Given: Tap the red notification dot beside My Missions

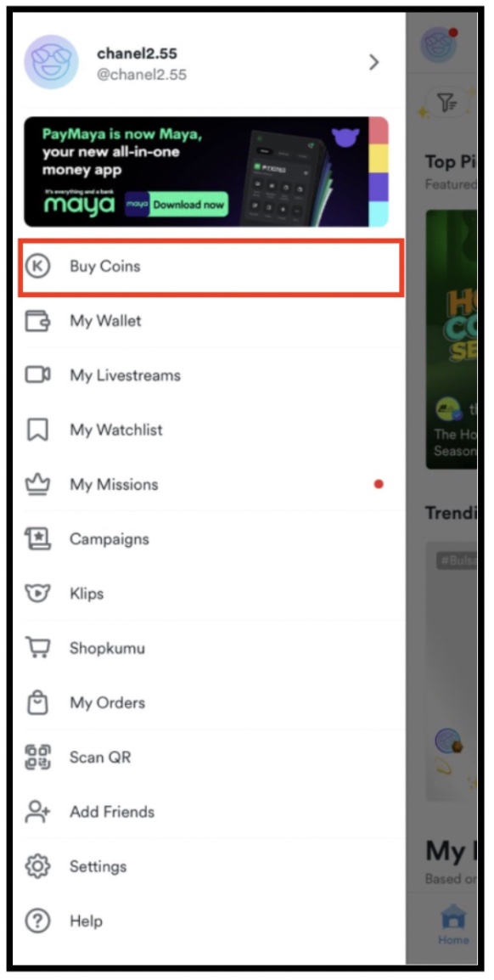Looking at the screenshot, I should [379, 484].
